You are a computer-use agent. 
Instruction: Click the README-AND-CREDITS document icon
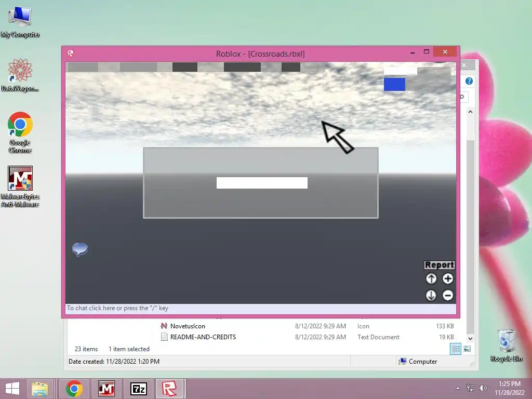point(164,337)
